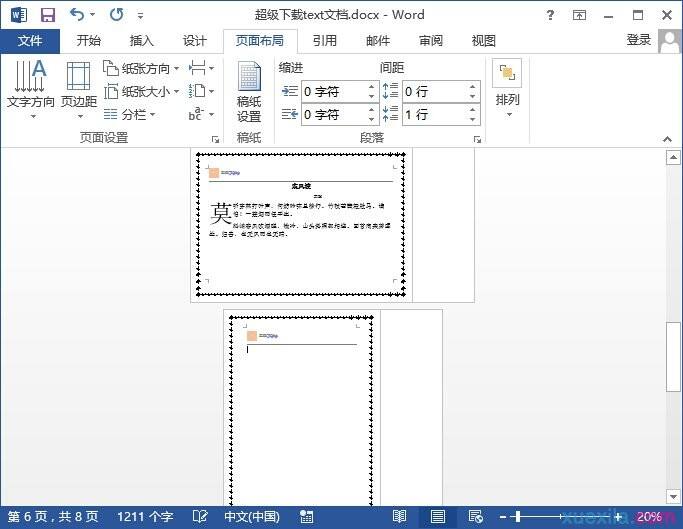Switch to the 开始 tab
683x529 pixels.
88,41
